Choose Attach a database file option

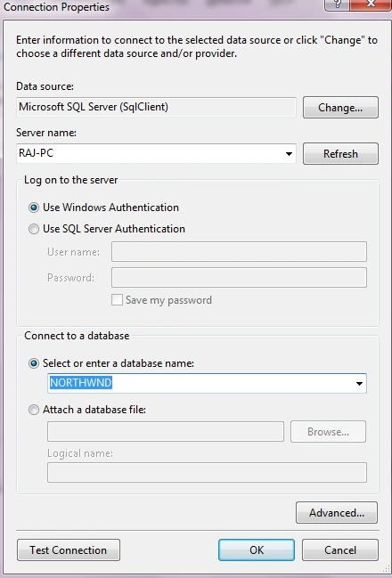point(34,410)
